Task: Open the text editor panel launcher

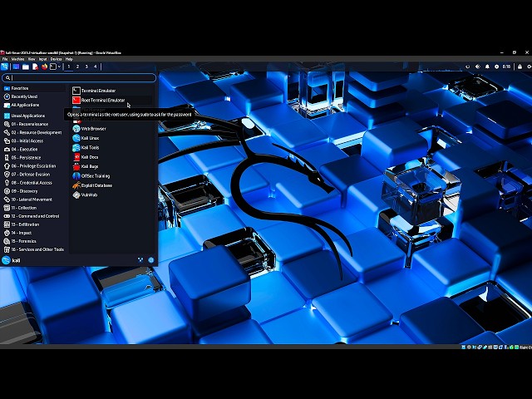Action: point(35,66)
